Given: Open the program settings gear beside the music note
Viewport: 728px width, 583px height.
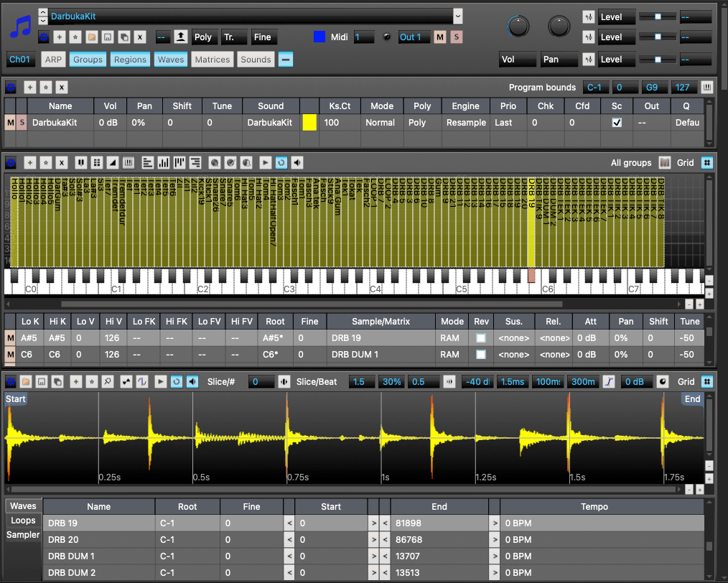Looking at the screenshot, I should point(43,37).
